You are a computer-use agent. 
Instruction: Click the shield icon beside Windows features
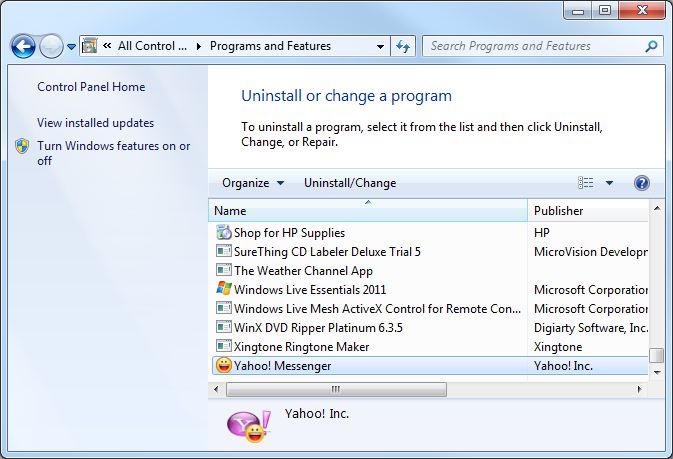click(x=22, y=146)
